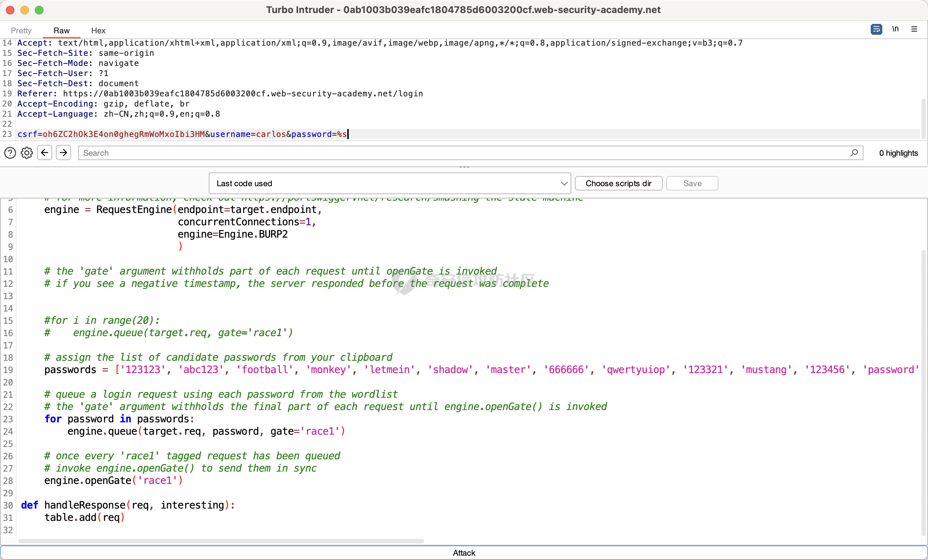928x560 pixels.
Task: Click the splitter handle dots between panels
Action: 464,167
